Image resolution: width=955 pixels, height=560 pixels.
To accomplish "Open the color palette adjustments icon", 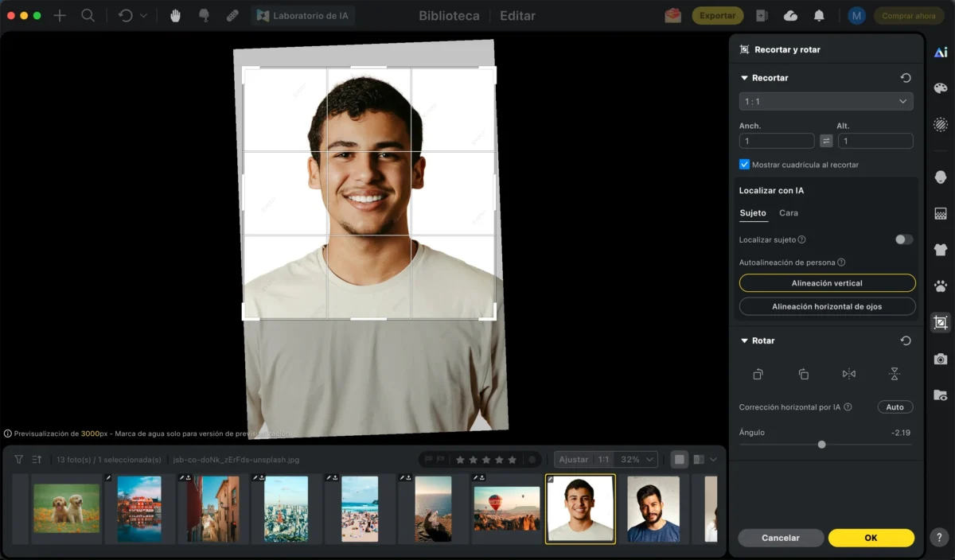I will point(941,88).
